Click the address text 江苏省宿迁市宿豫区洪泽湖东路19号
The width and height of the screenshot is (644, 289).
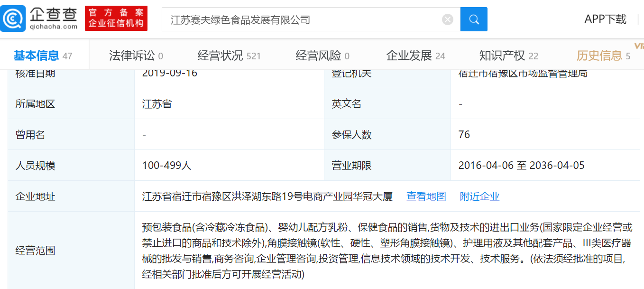(222, 196)
